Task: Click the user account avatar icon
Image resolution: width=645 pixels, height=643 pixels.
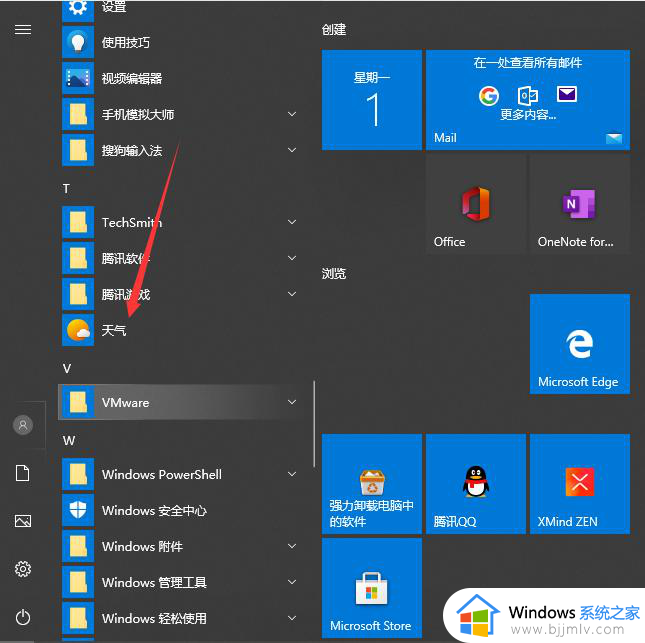Action: point(23,425)
